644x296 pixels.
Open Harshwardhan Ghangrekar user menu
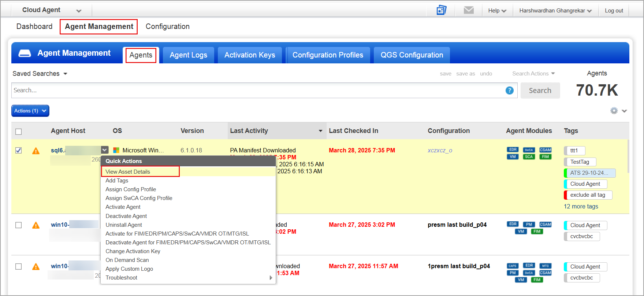555,11
